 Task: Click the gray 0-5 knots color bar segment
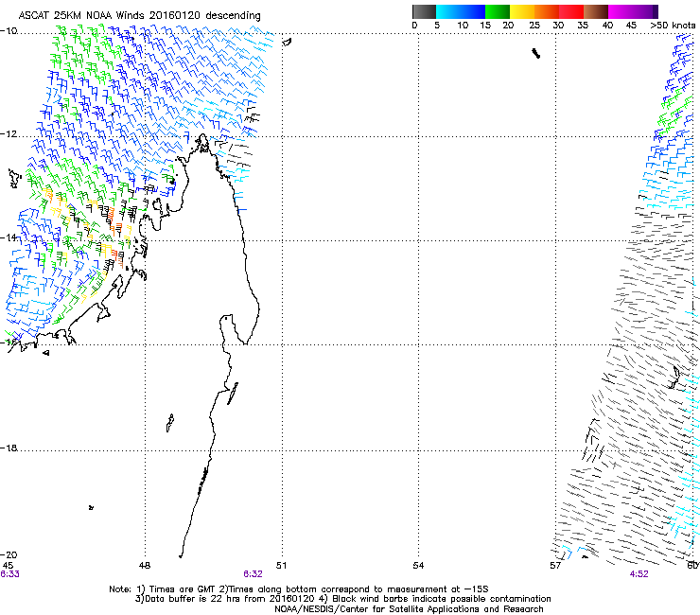pyautogui.click(x=424, y=11)
